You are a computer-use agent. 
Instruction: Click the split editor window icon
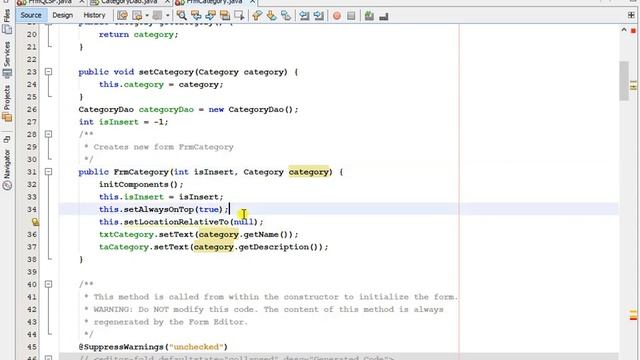click(631, 15)
